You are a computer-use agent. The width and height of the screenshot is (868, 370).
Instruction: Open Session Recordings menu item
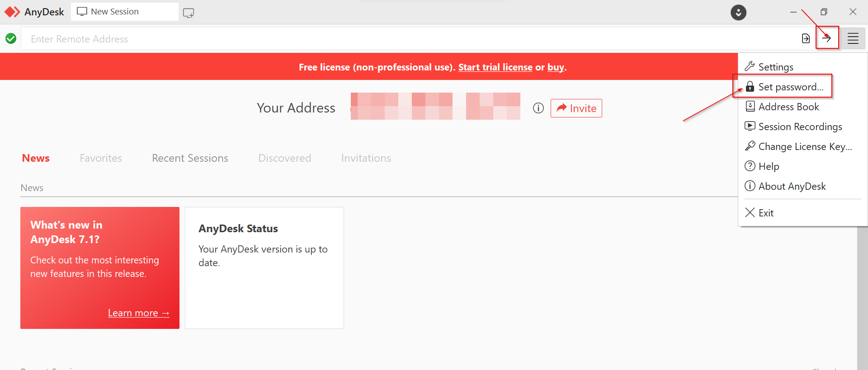(x=800, y=126)
